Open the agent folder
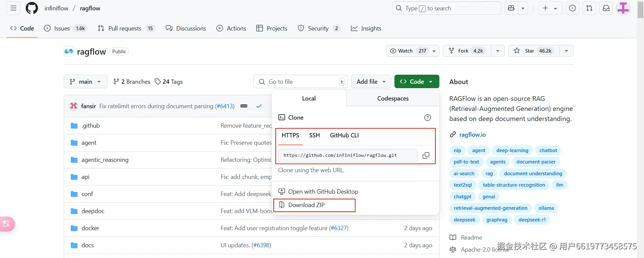644x258 pixels. point(89,143)
